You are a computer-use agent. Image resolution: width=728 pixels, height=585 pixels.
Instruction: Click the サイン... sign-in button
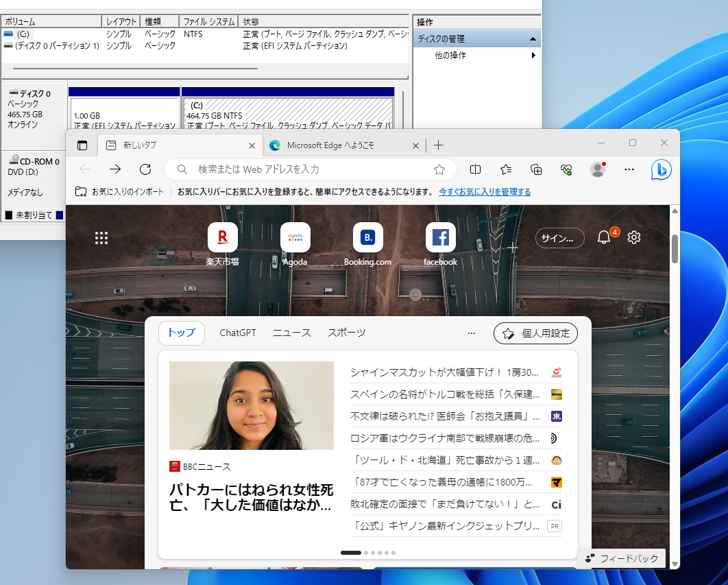[559, 238]
